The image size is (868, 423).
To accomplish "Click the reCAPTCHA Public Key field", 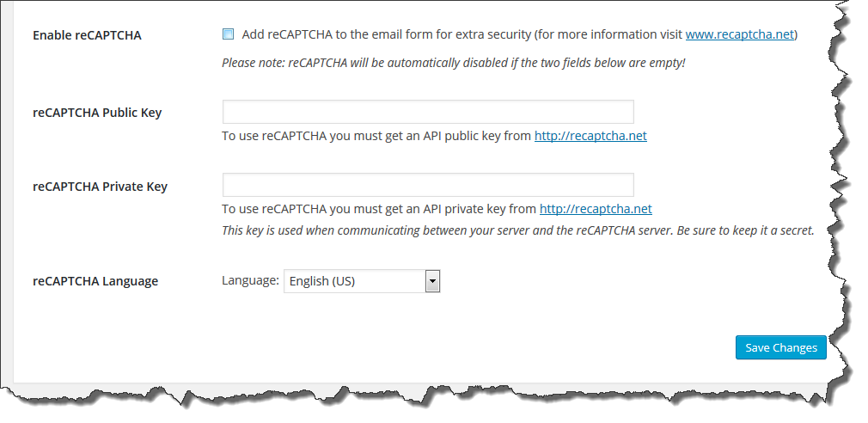I will pos(428,112).
